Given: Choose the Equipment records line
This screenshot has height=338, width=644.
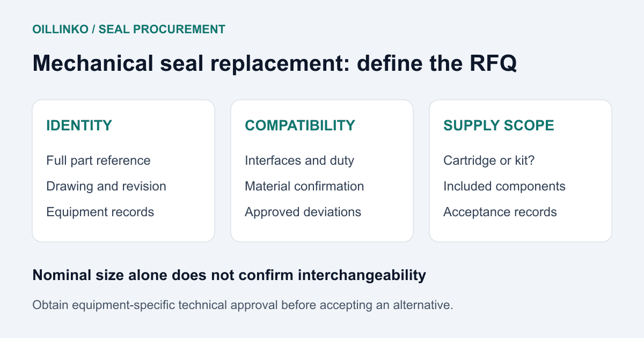Looking at the screenshot, I should tap(100, 212).
